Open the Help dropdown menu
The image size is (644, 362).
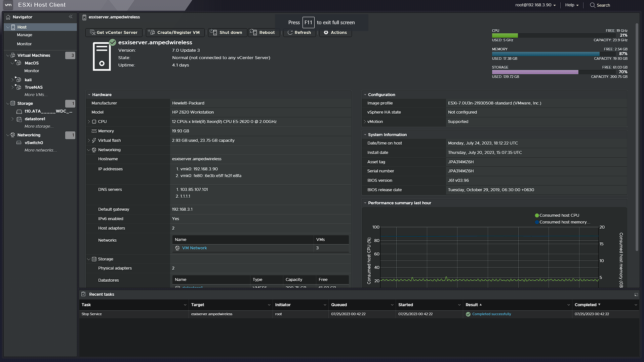571,5
